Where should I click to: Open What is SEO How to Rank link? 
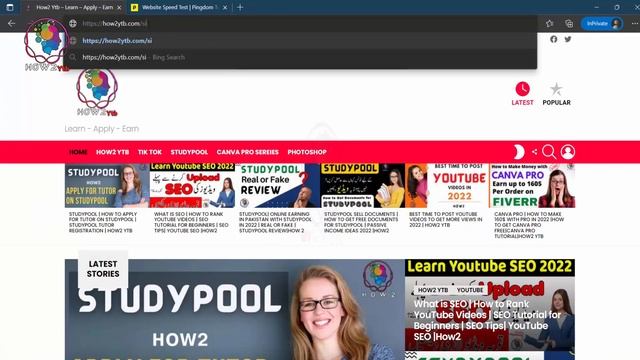click(x=191, y=222)
